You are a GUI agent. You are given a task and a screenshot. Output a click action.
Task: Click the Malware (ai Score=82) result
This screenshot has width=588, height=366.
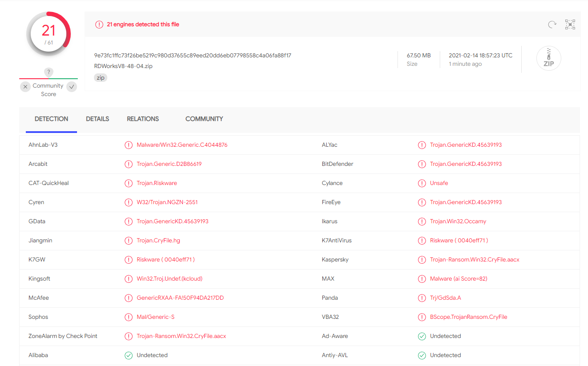[x=458, y=279]
